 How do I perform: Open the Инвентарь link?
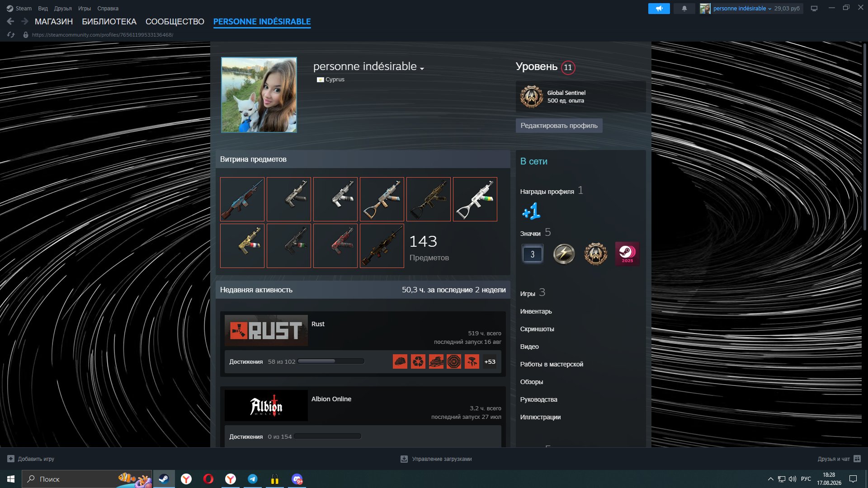click(x=536, y=311)
